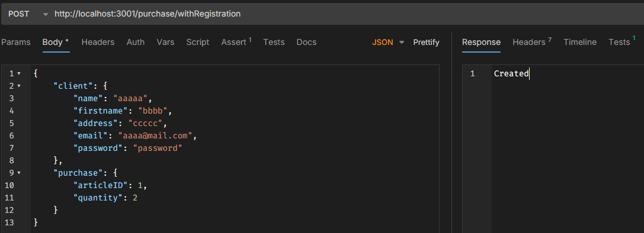This screenshot has height=233, width=644.
Task: Switch to the Auth tab
Action: click(x=136, y=42)
